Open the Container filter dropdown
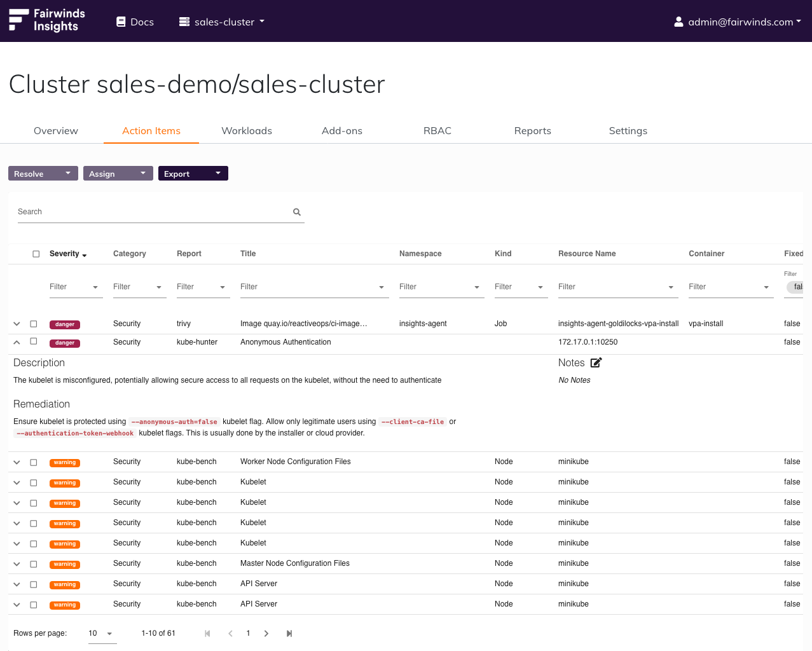The image size is (812, 651). click(731, 287)
